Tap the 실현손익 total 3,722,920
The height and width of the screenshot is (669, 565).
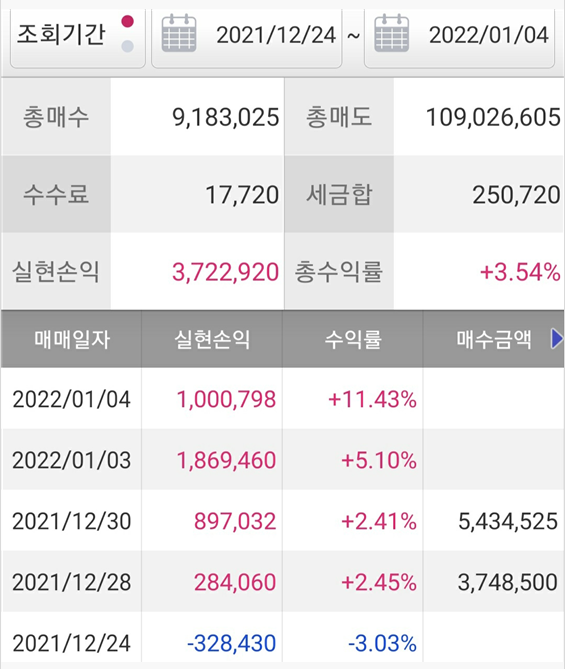point(225,272)
